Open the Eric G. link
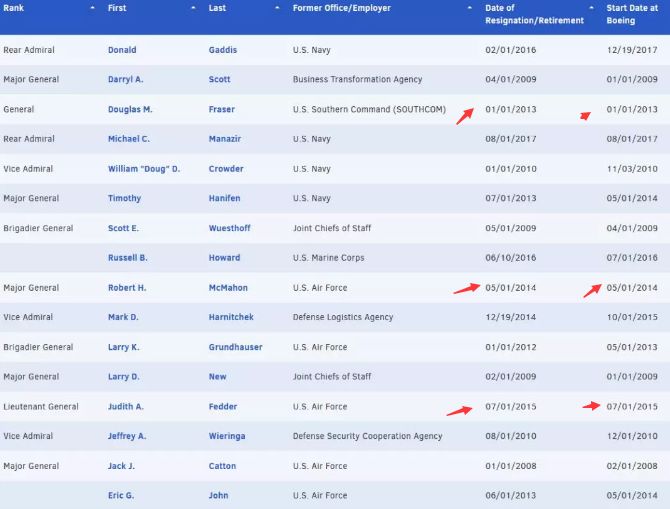The width and height of the screenshot is (670, 509). point(121,495)
